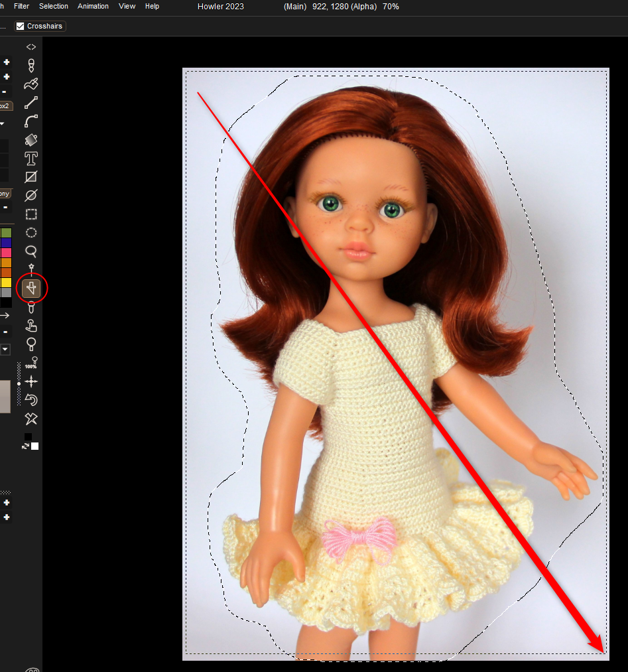Toggle the Crosshairs checkbox

click(20, 27)
